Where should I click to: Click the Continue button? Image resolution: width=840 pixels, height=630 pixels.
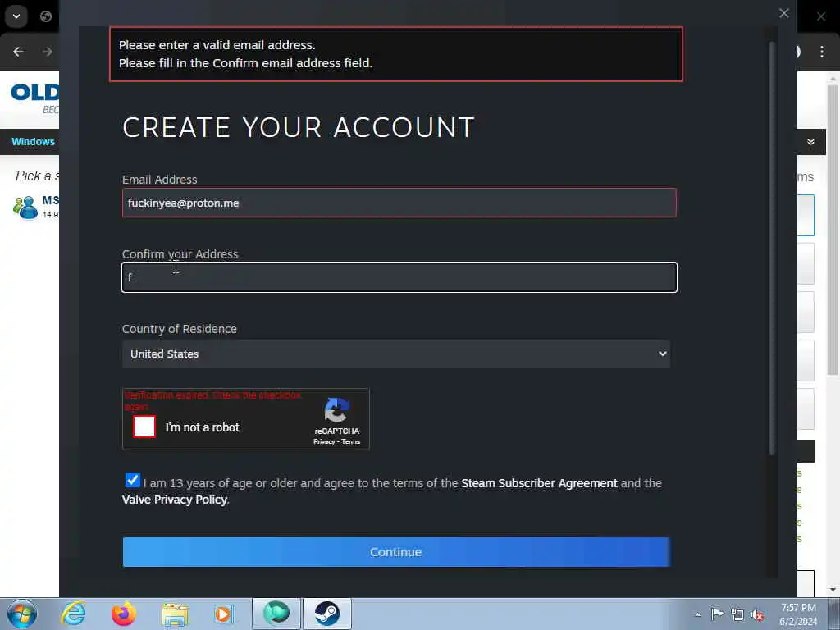396,552
